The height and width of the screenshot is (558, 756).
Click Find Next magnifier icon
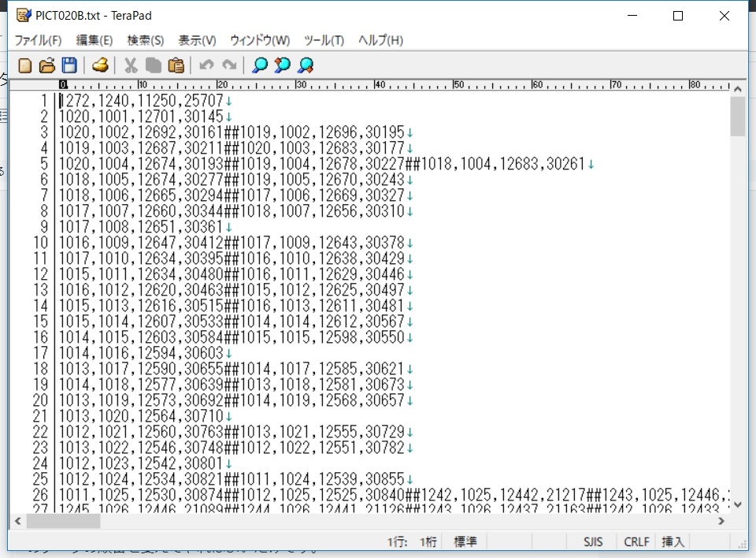tap(306, 65)
